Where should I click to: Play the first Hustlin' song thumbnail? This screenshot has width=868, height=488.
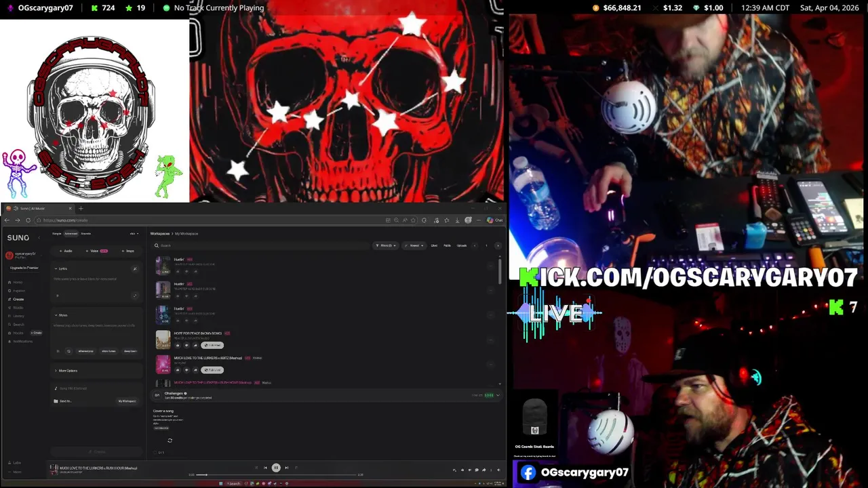[163, 265]
